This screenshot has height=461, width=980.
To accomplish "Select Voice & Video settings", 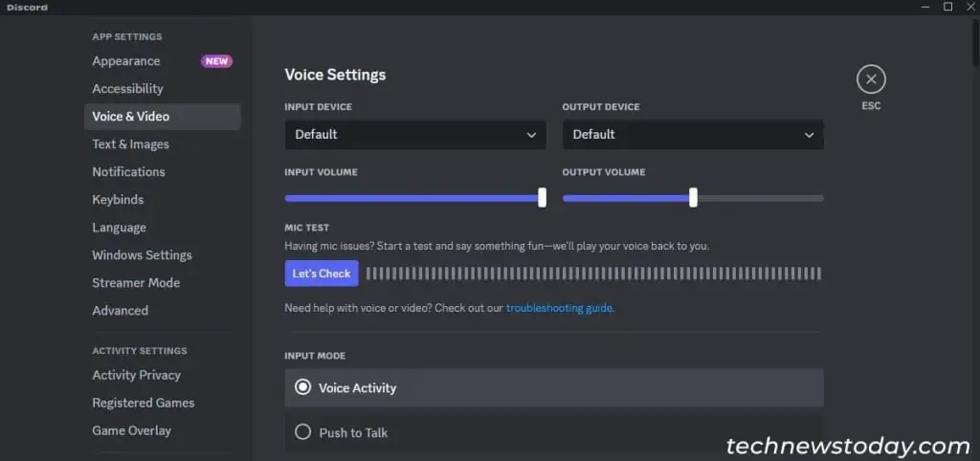I will pos(162,116).
